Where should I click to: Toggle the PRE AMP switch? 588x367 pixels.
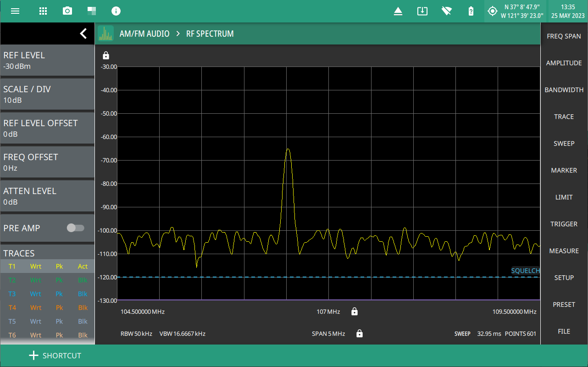(x=76, y=228)
